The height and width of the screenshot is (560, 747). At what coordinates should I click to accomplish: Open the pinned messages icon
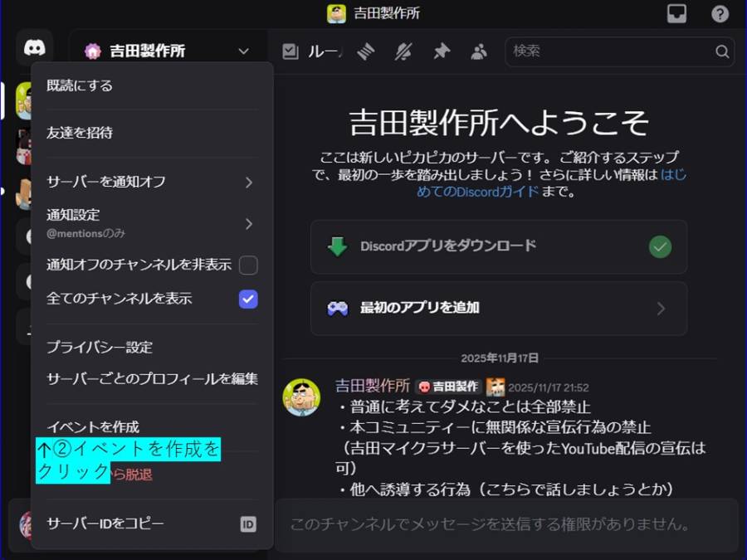[x=442, y=51]
